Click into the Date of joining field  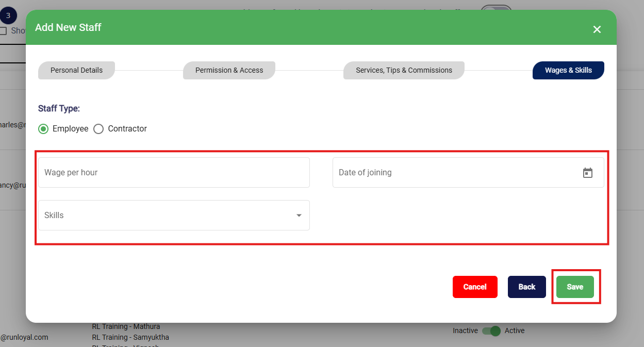(x=468, y=172)
